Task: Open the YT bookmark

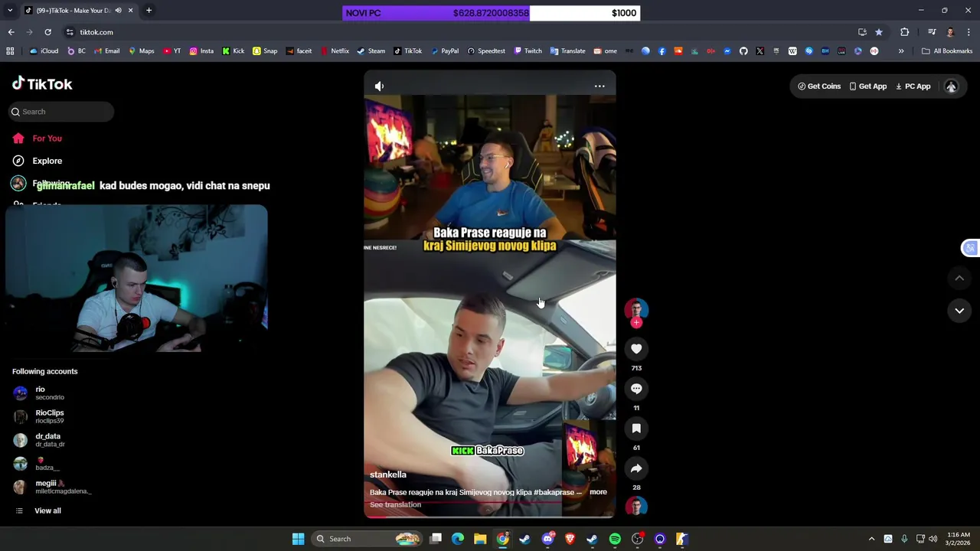Action: (172, 51)
